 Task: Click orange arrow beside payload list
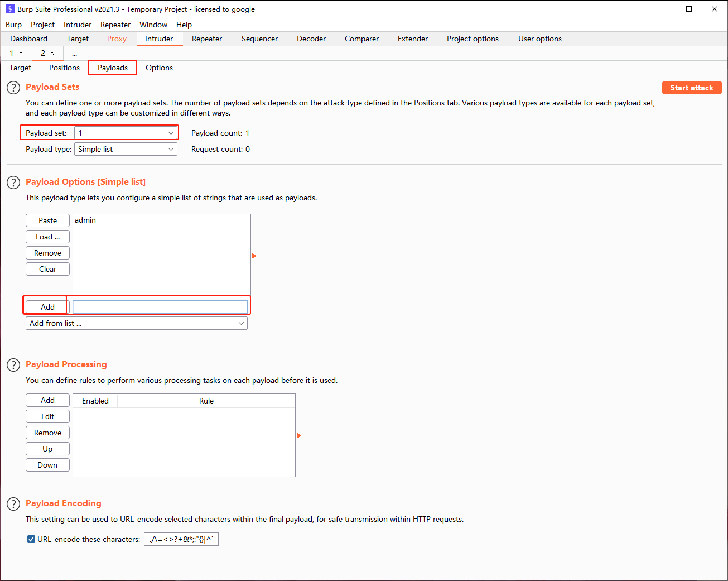254,256
